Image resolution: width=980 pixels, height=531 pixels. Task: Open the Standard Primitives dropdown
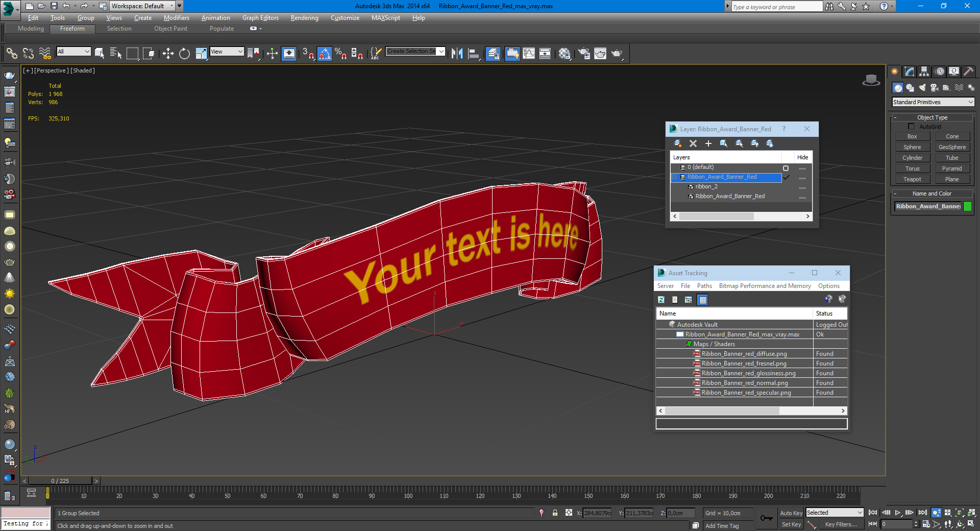pyautogui.click(x=933, y=102)
